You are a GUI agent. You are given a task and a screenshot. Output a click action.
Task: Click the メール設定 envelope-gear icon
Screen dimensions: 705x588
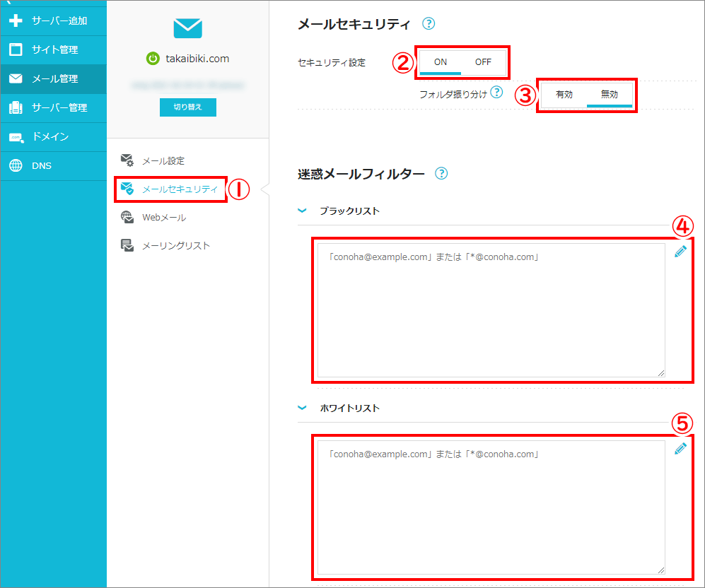click(x=127, y=160)
